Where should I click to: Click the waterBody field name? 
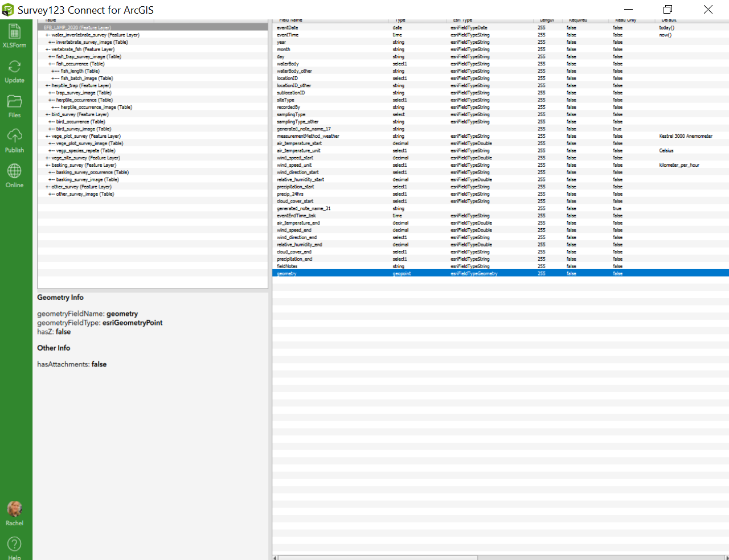288,64
